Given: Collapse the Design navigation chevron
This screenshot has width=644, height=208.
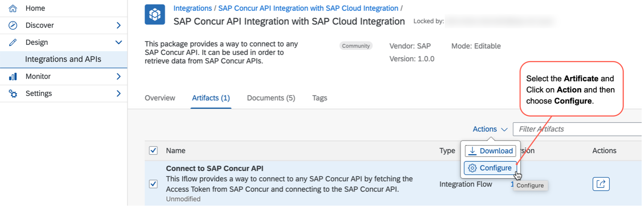Looking at the screenshot, I should coord(119,42).
